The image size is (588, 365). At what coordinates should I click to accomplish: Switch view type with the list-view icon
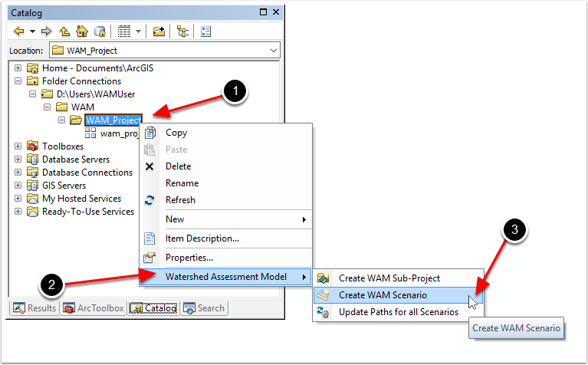[x=124, y=31]
